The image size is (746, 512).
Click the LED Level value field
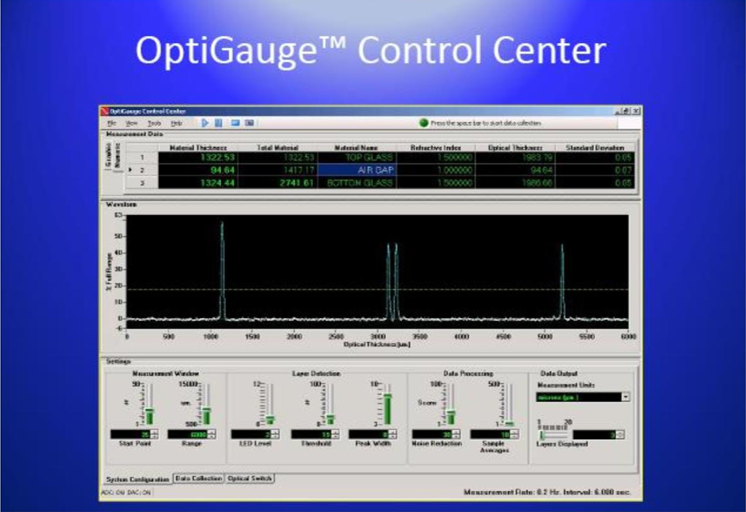[x=251, y=434]
